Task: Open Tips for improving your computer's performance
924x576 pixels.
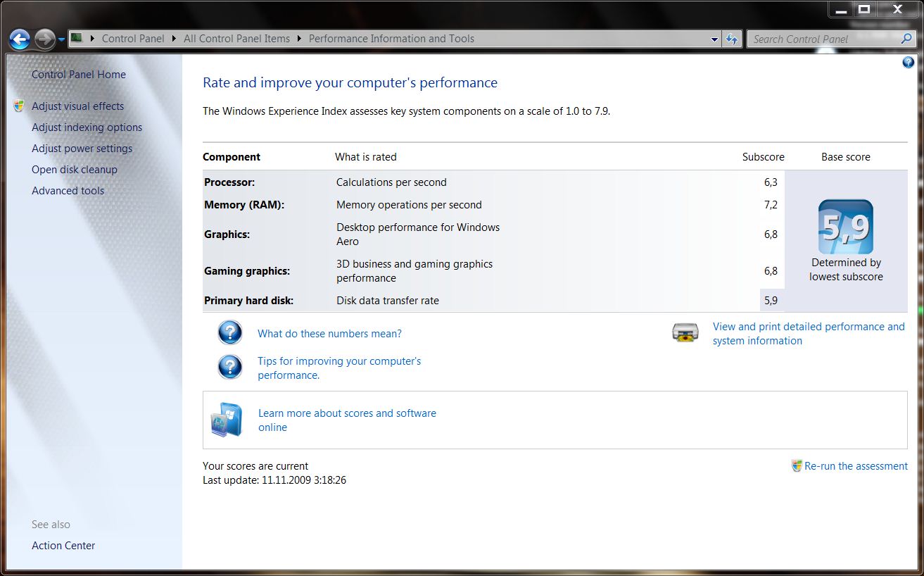Action: tap(339, 368)
